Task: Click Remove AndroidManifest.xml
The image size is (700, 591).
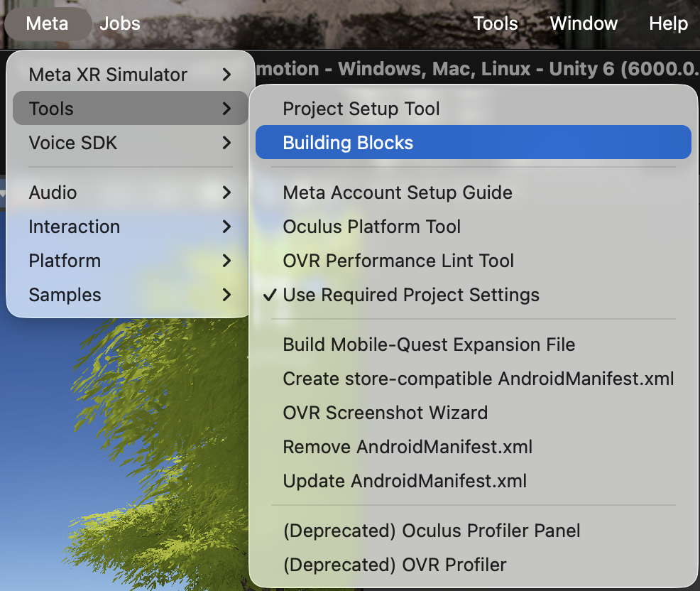Action: pos(408,447)
